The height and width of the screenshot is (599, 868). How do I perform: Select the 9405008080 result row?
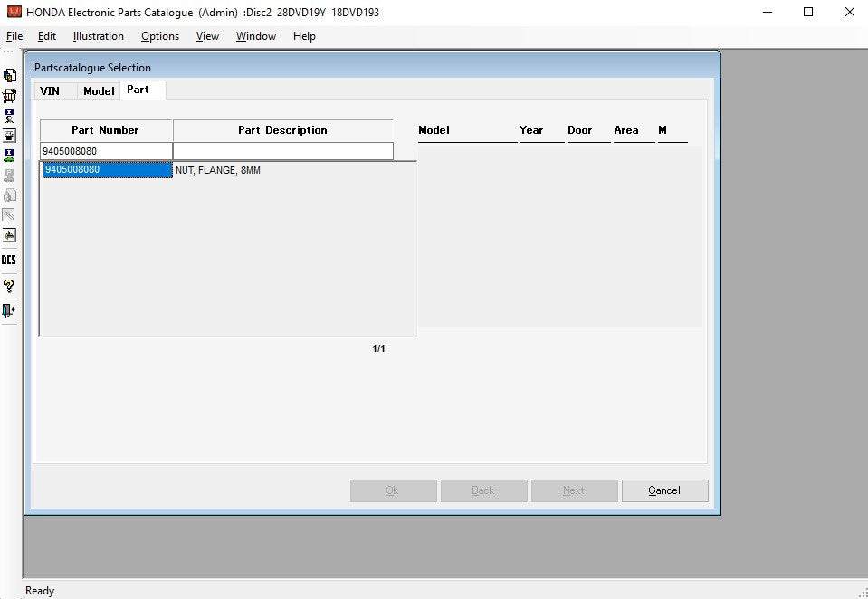(x=106, y=170)
